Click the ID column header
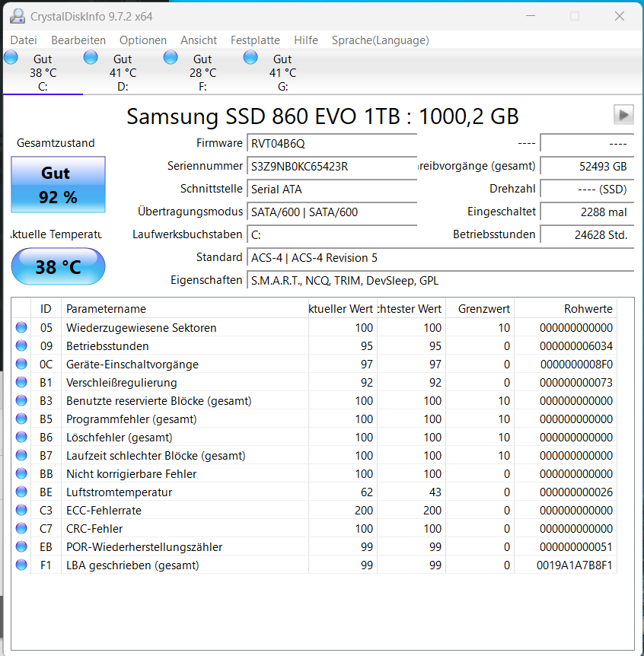Image resolution: width=644 pixels, height=656 pixels. tap(46, 309)
